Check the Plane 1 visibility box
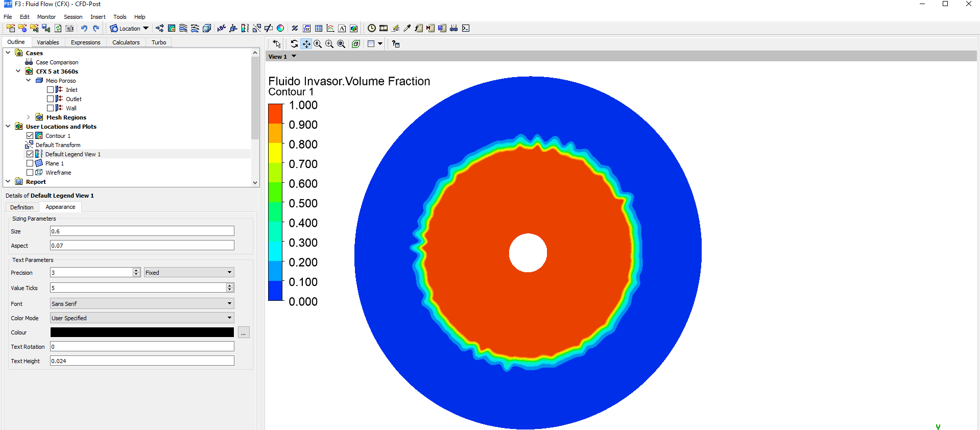This screenshot has height=430, width=980. pyautogui.click(x=30, y=163)
